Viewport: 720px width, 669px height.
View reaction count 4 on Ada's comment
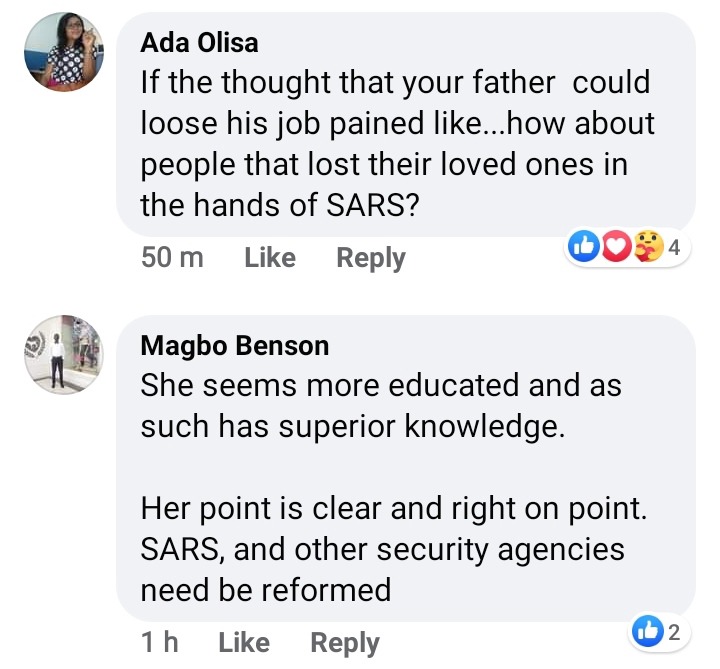[x=673, y=248]
